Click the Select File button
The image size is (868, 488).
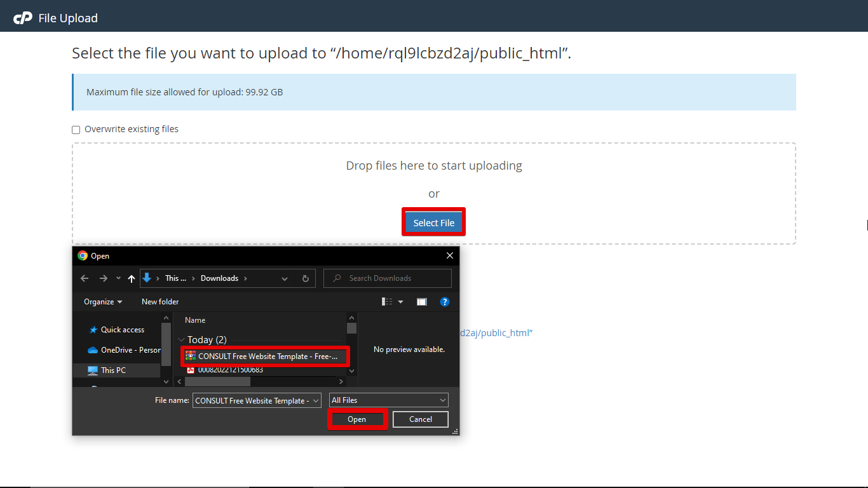(x=433, y=222)
